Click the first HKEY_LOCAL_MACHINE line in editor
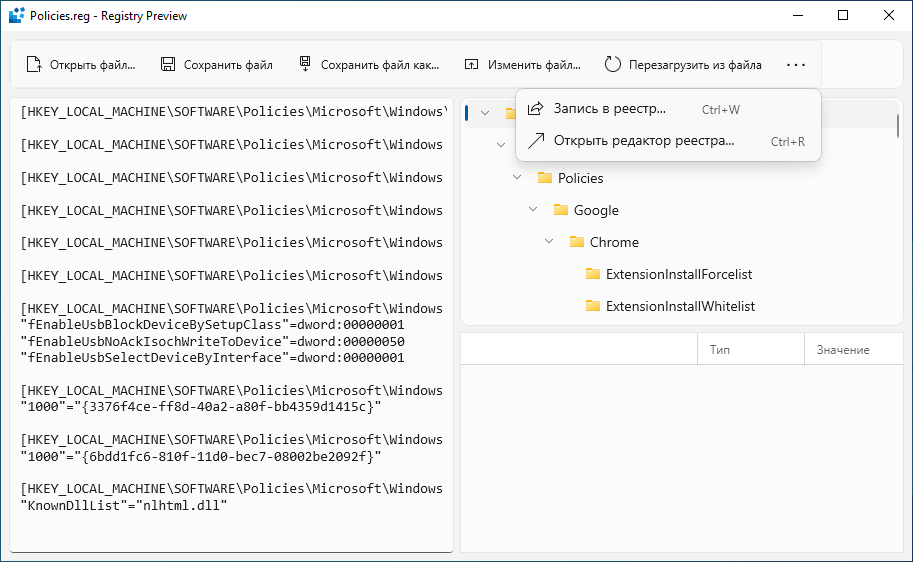The image size is (913, 562). tap(234, 112)
